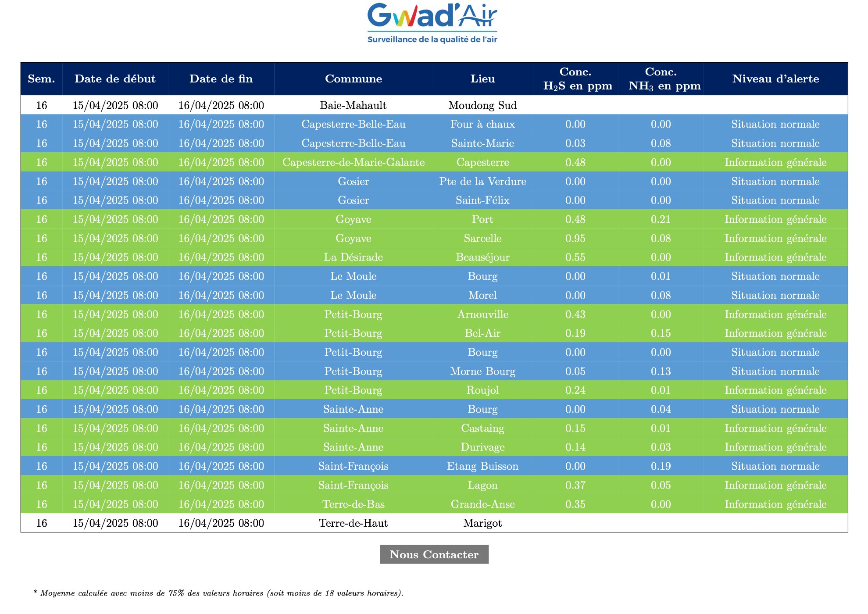
Task: Click the Gwad'Air logo
Action: click(x=432, y=23)
